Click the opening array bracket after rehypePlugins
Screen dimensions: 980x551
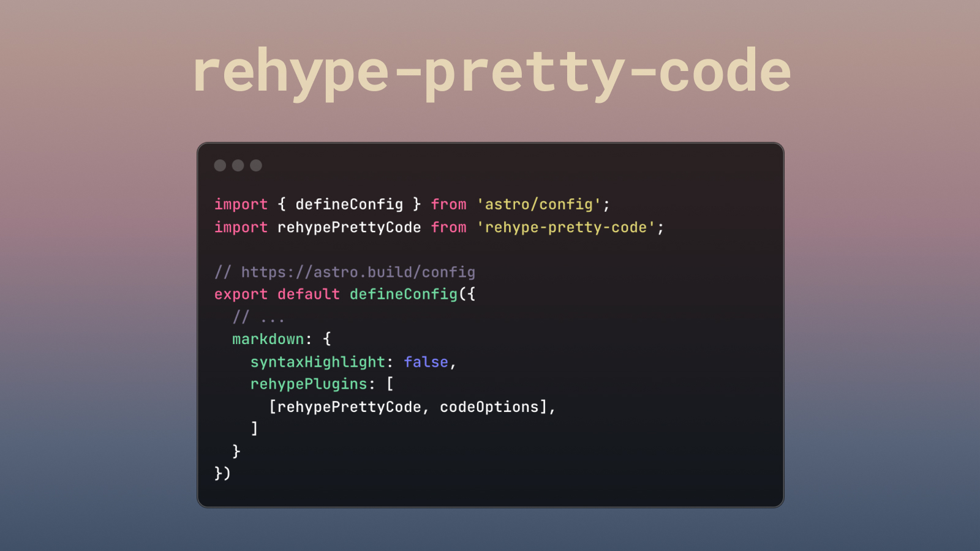tap(390, 384)
